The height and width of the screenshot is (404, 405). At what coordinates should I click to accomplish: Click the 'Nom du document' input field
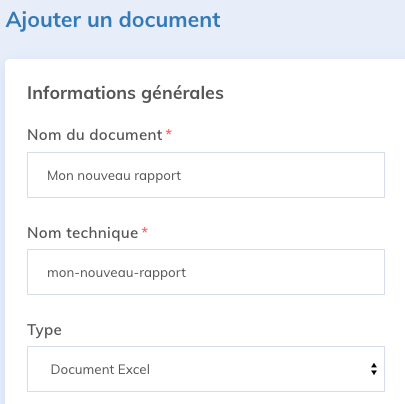click(x=206, y=175)
